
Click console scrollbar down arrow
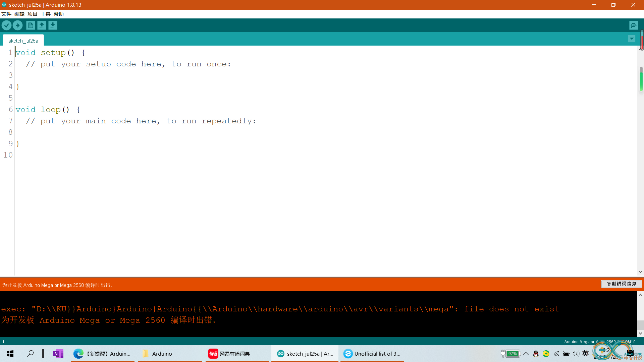[x=640, y=333]
